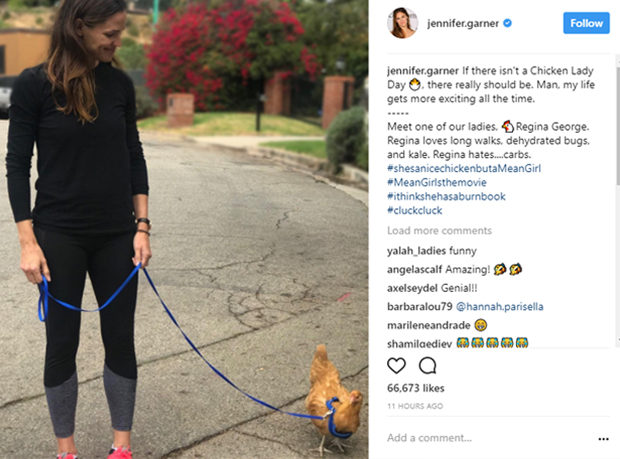Open hashtag #MeanGirlsthemovie
620x459 pixels.
tap(437, 182)
